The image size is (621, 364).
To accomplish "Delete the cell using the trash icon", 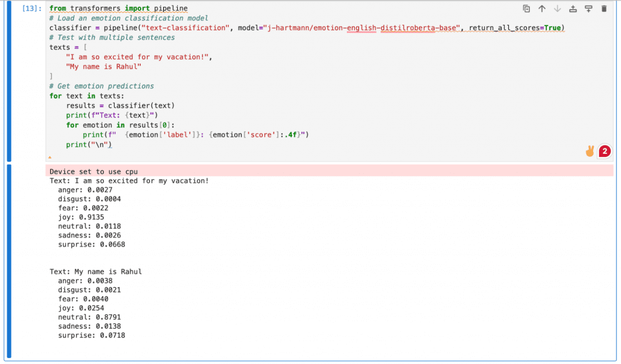I will [603, 8].
